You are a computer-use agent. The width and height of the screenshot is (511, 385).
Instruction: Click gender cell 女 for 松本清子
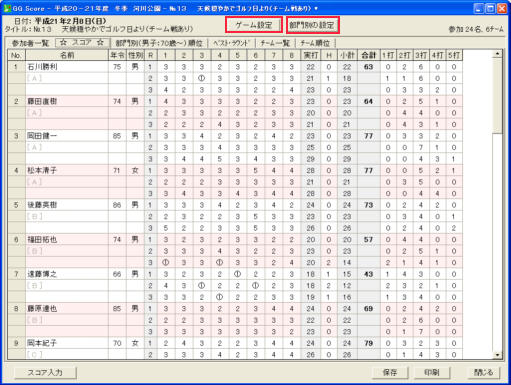coord(135,170)
